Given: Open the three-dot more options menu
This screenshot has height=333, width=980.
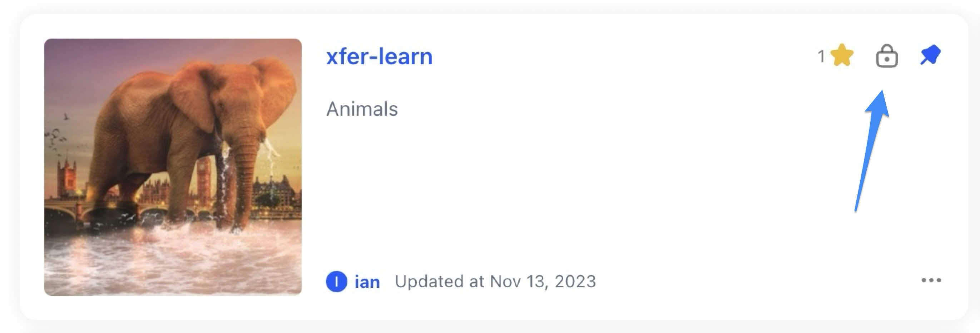Looking at the screenshot, I should [x=931, y=280].
